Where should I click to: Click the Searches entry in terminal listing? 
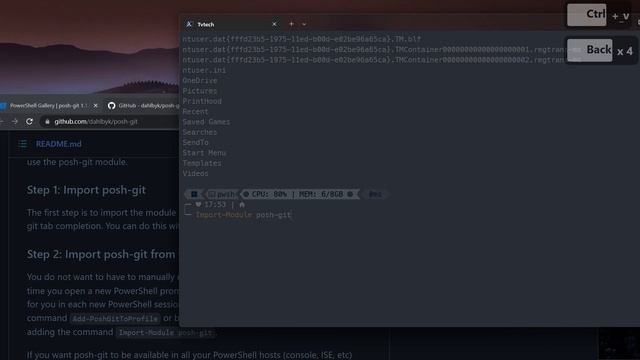(x=200, y=132)
